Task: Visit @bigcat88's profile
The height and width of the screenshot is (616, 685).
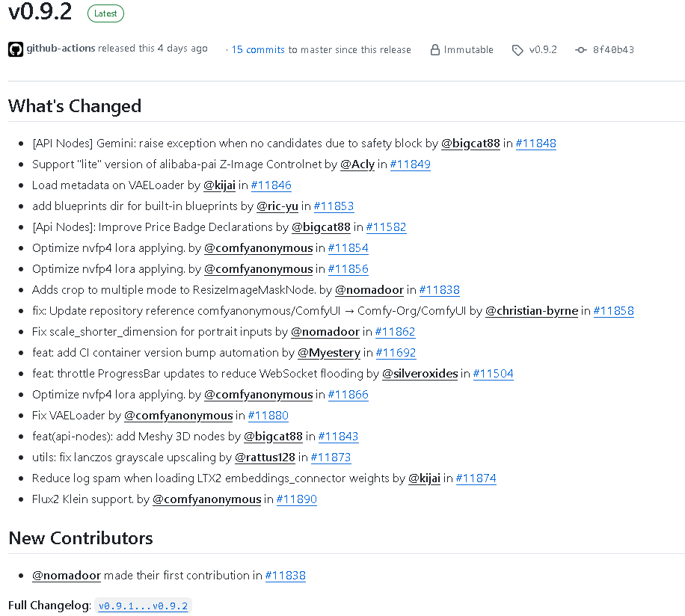Action: [x=470, y=143]
